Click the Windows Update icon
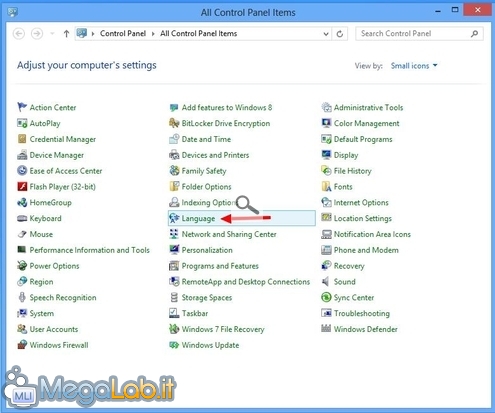 point(174,345)
